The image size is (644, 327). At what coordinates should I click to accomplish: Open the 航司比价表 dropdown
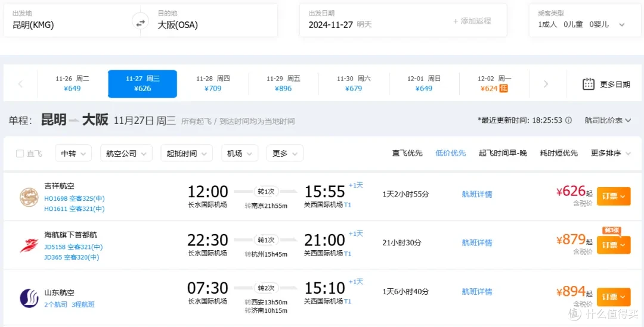608,120
